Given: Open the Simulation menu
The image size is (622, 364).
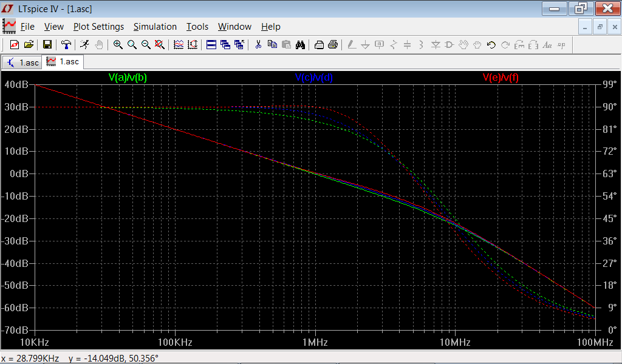Looking at the screenshot, I should [x=155, y=27].
